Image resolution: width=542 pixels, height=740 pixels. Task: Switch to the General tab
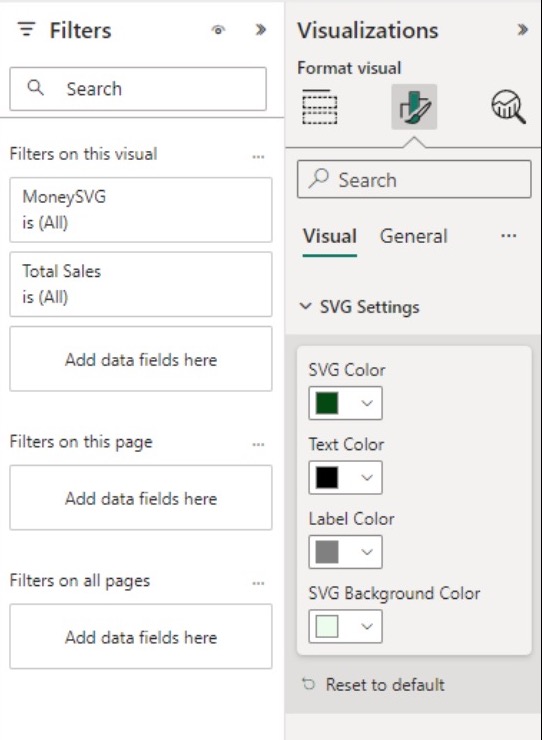pyautogui.click(x=413, y=236)
